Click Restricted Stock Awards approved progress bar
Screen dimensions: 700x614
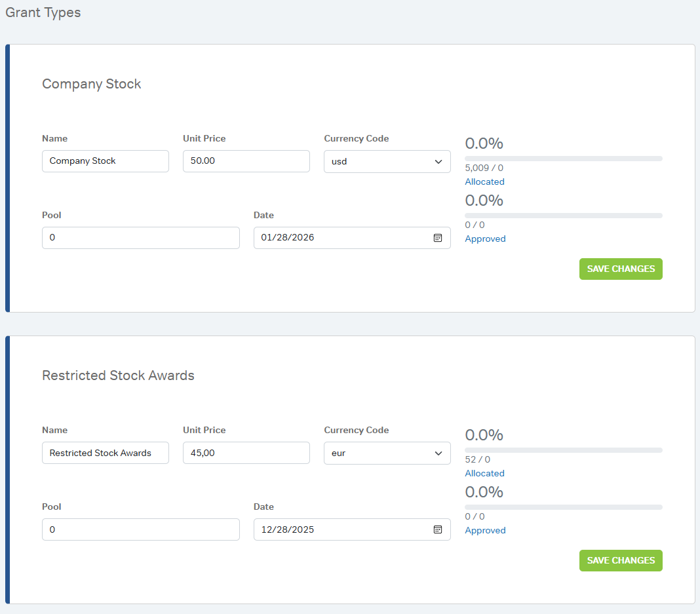point(563,507)
